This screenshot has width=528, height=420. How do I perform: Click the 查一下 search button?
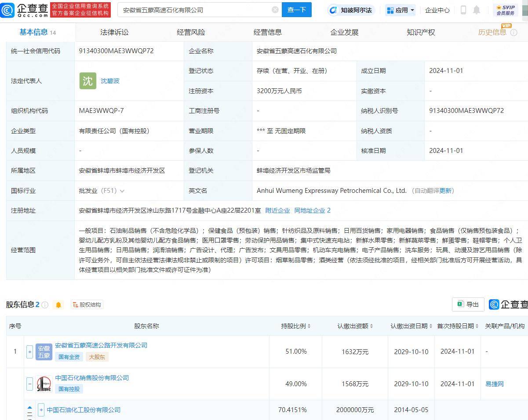pos(297,10)
